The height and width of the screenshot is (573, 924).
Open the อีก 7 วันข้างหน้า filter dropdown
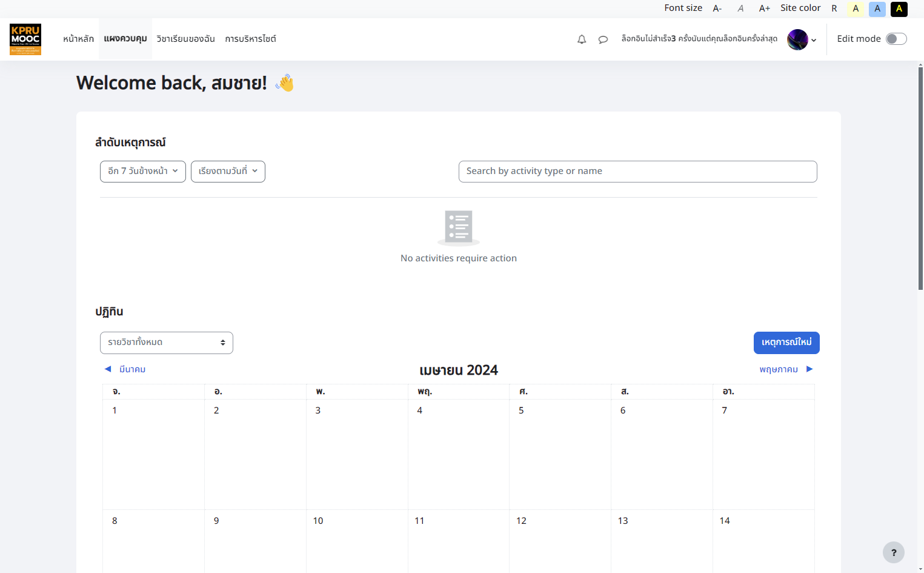click(x=143, y=172)
